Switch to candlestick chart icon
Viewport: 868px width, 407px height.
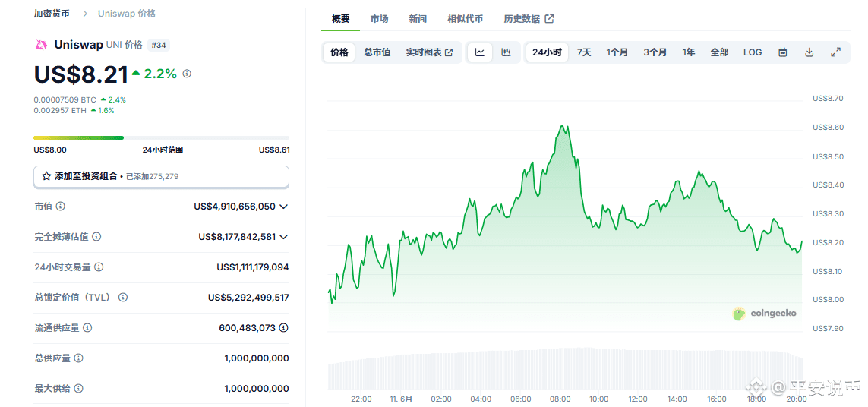tap(506, 52)
